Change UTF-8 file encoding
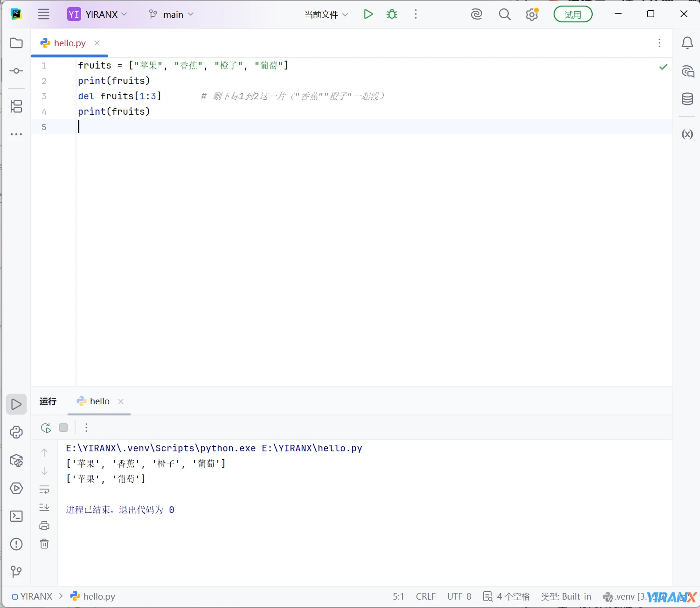 click(x=459, y=596)
